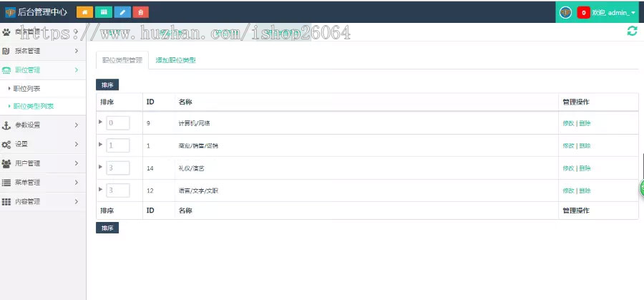Click the top 排序 button above table
The height and width of the screenshot is (300, 644).
107,84
